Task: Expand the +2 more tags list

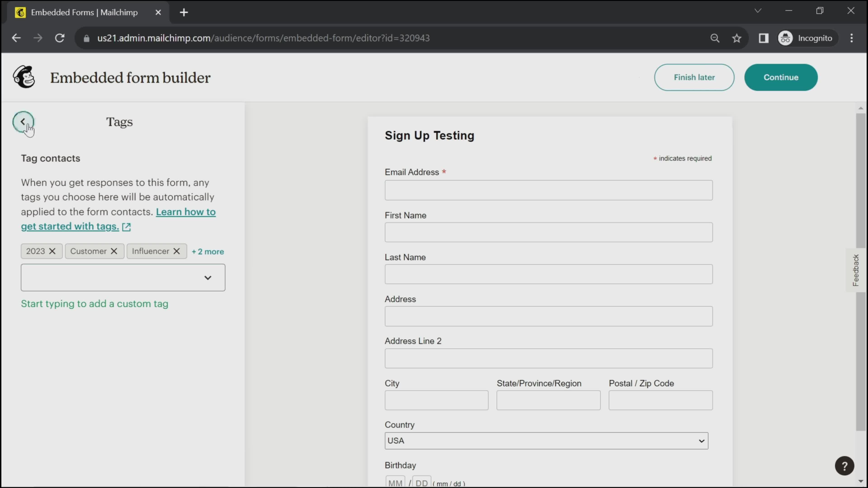Action: coord(208,251)
